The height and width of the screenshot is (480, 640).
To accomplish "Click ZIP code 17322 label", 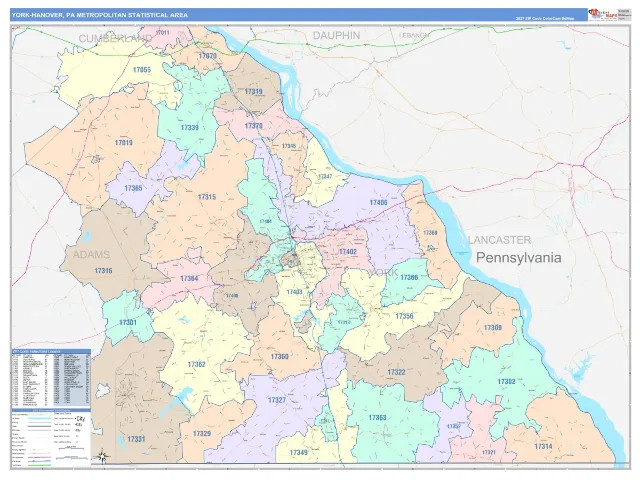I will (396, 372).
